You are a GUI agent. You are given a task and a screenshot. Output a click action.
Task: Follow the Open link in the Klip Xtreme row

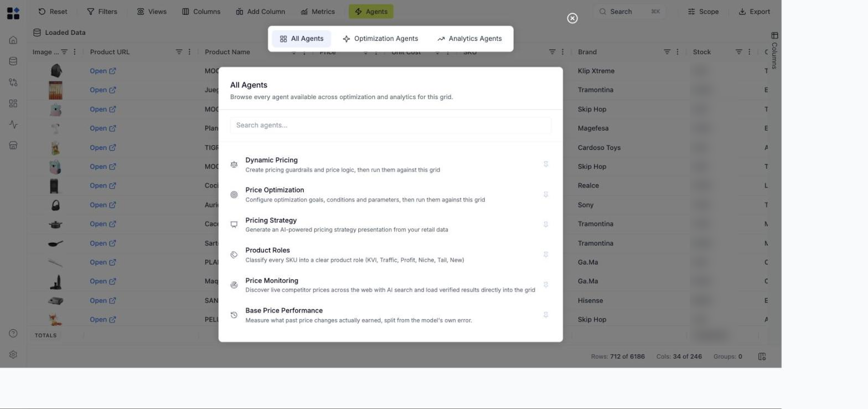102,71
